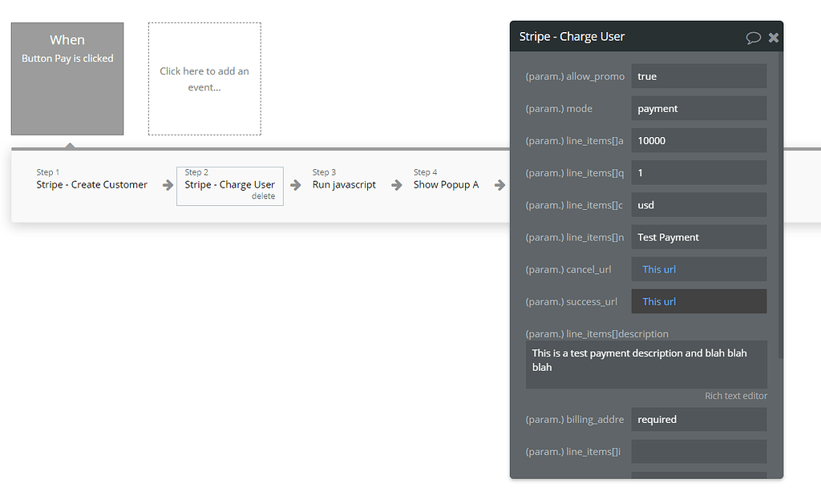Viewport: 821px width, 504px height.
Task: Edit the allow_promo field containing true
Action: click(x=698, y=76)
